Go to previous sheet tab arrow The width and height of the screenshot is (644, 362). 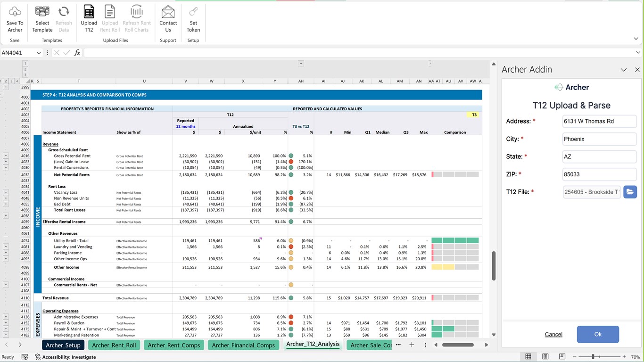click(x=6, y=345)
